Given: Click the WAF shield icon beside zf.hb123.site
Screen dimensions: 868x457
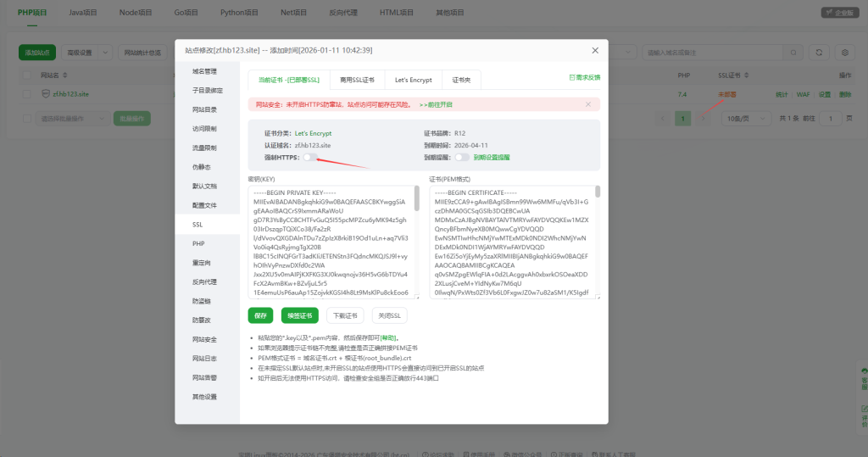Looking at the screenshot, I should point(46,94).
